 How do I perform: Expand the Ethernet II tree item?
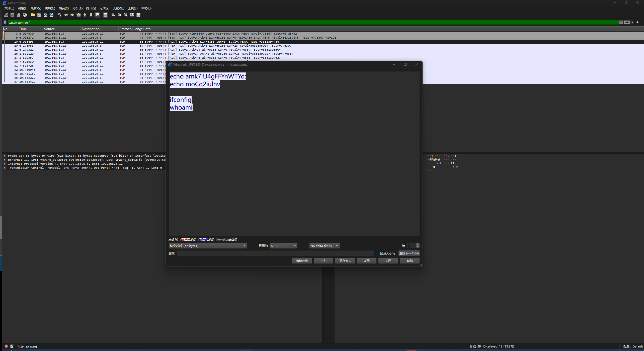pos(5,160)
